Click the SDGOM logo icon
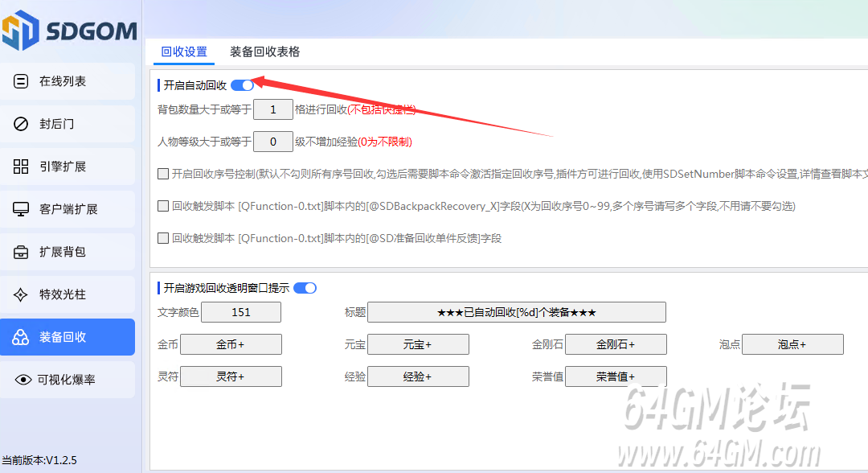868x473 pixels. click(x=20, y=30)
